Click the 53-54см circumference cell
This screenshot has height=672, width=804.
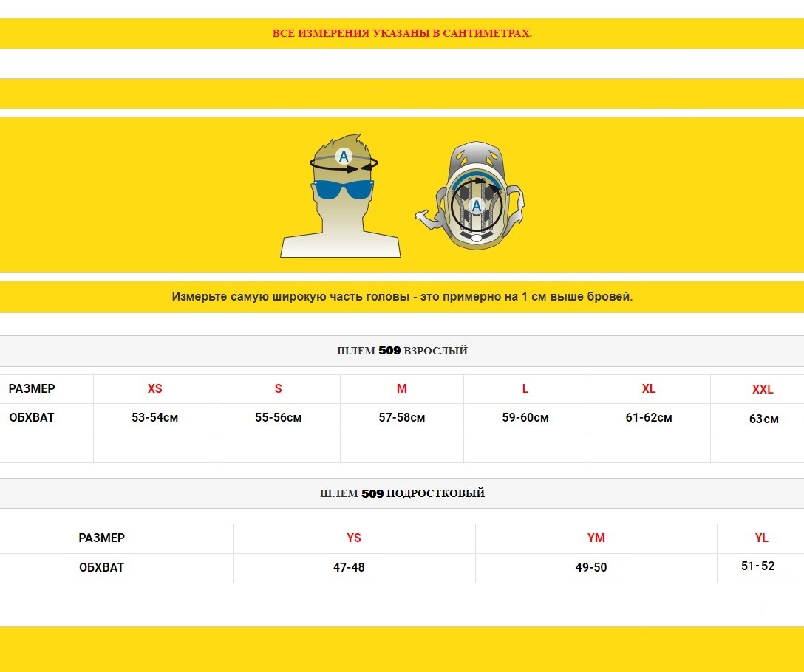point(155,418)
